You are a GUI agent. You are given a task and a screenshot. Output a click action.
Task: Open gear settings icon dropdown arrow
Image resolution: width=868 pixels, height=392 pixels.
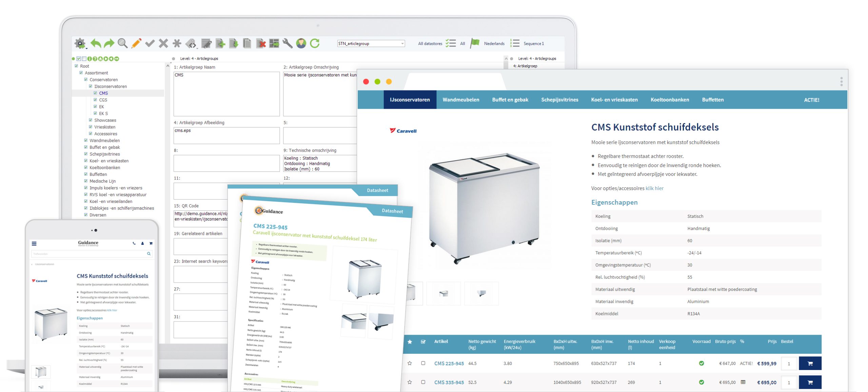tap(87, 48)
